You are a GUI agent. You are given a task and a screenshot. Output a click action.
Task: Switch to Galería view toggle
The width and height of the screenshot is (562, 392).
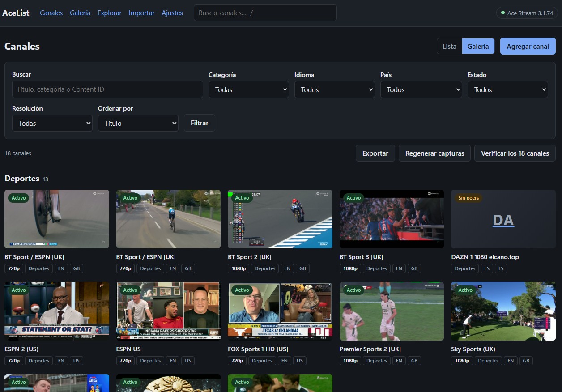[478, 46]
